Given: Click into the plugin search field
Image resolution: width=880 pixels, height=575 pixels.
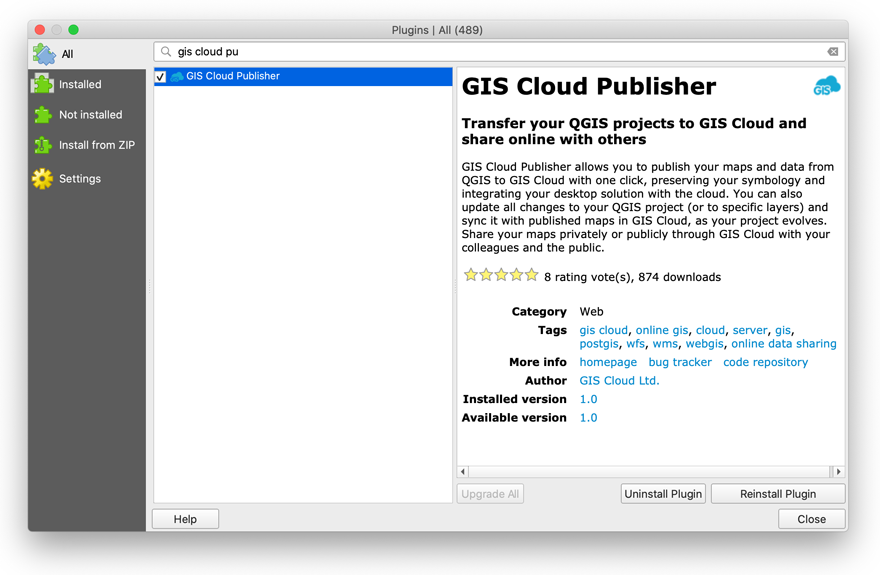Looking at the screenshot, I should [x=499, y=52].
